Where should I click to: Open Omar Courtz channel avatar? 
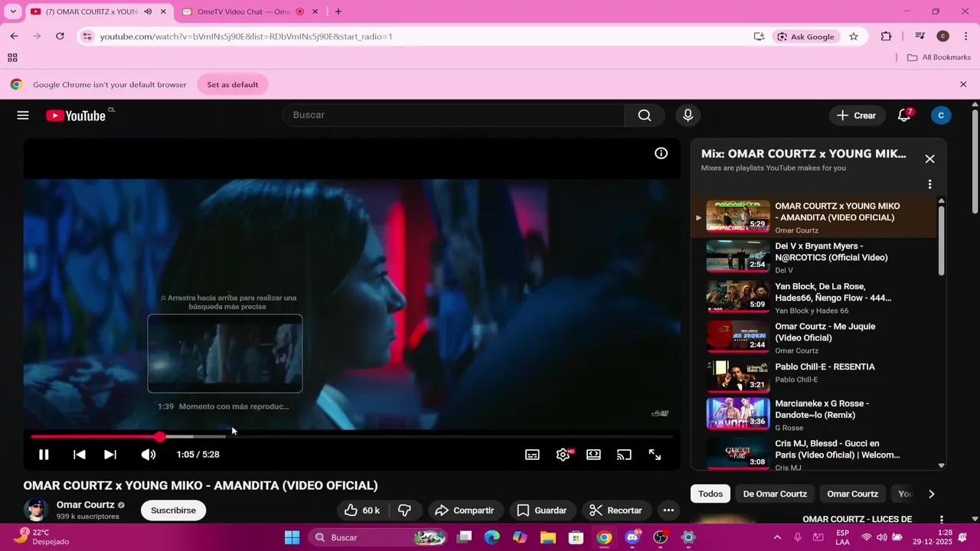coord(35,510)
